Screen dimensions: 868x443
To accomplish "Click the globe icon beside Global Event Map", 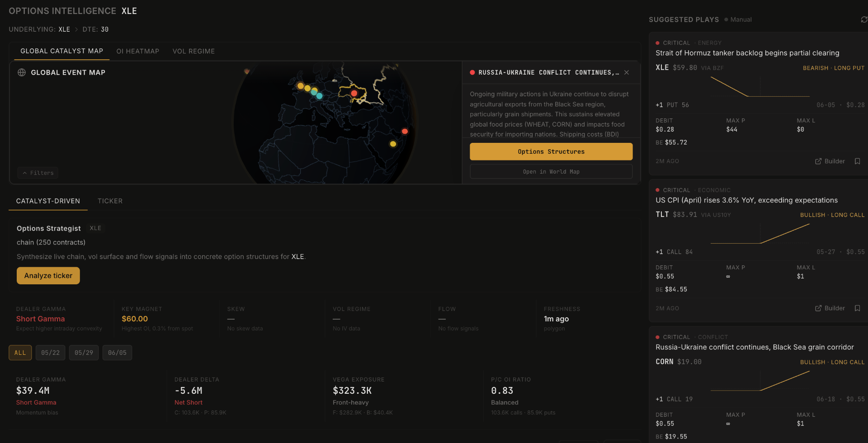I will coord(21,72).
